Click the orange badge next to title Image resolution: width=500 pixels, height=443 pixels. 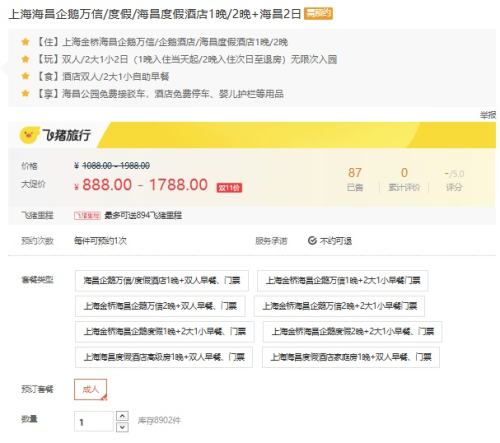318,14
